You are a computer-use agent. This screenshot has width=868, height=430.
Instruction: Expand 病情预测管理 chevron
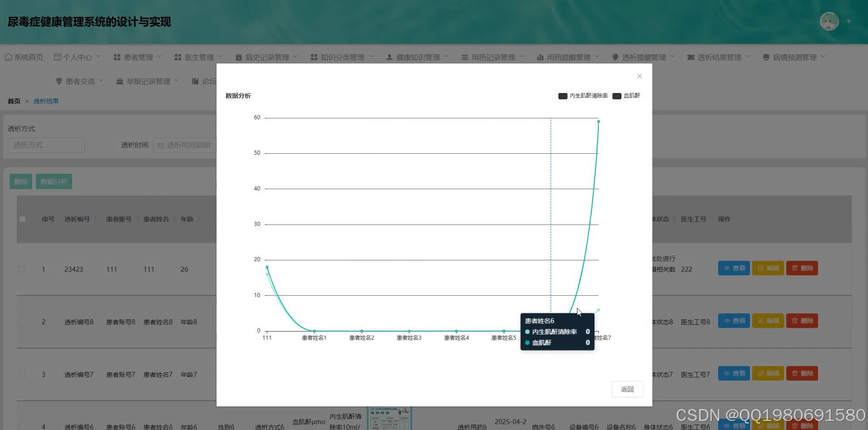pos(823,57)
